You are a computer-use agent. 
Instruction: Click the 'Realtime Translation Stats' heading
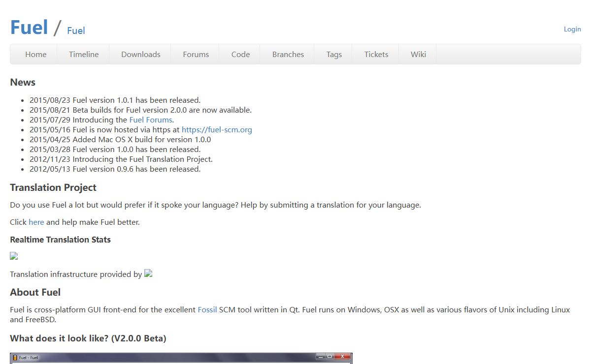(60, 240)
